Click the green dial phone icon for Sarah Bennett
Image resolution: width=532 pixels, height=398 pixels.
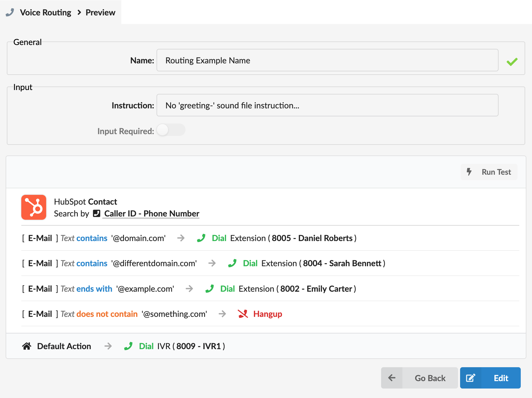tap(232, 263)
